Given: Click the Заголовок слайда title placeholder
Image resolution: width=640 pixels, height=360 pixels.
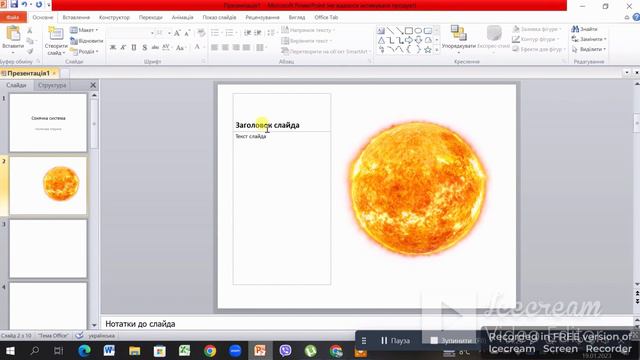Looking at the screenshot, I should click(282, 113).
